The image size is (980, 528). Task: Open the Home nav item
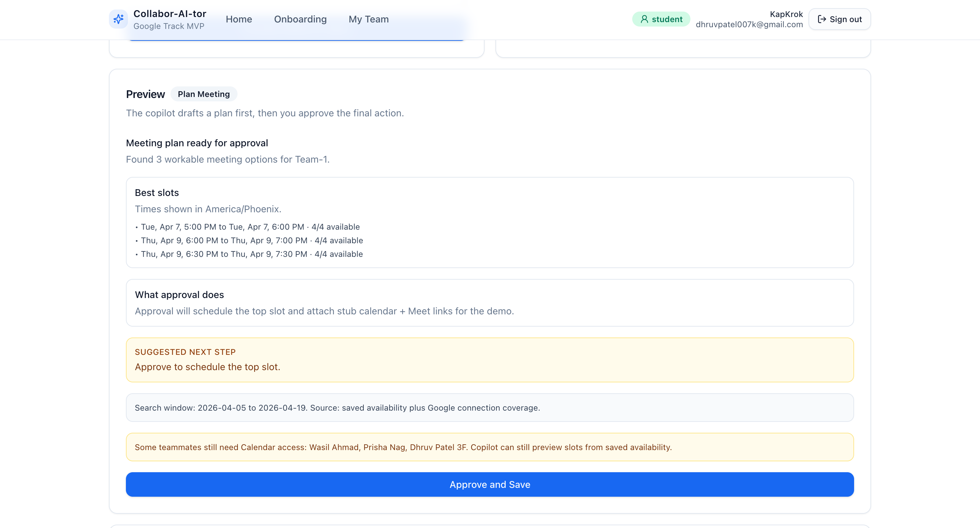239,19
